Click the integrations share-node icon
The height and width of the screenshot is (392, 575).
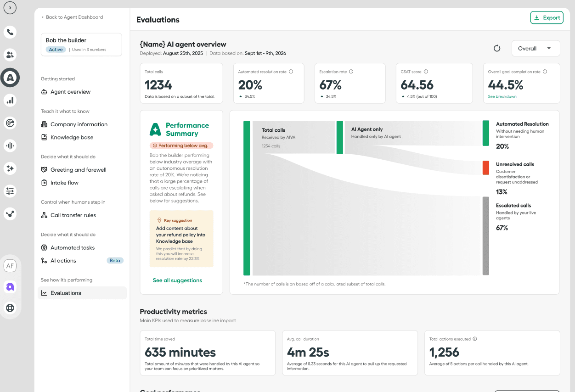(x=10, y=213)
